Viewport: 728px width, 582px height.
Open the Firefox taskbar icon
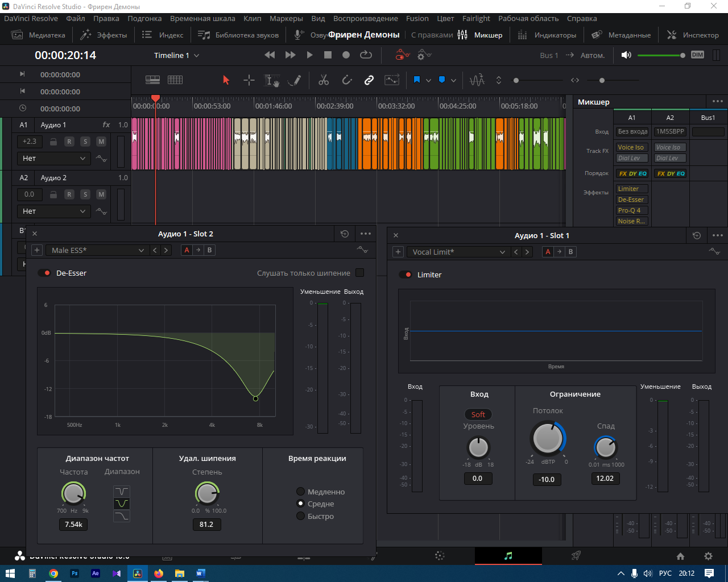tap(159, 573)
